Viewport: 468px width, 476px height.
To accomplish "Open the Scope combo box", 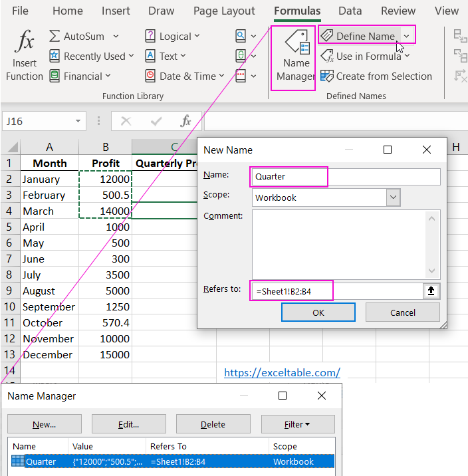I will (x=394, y=197).
